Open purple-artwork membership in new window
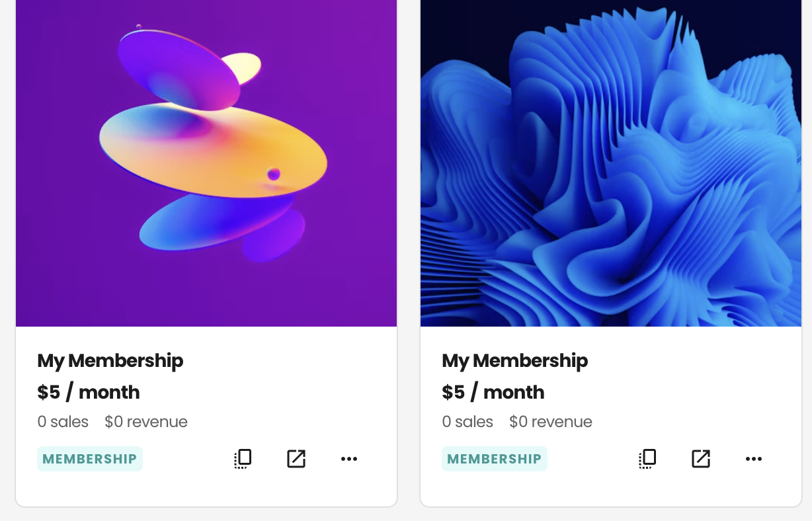Image resolution: width=812 pixels, height=521 pixels. tap(296, 459)
